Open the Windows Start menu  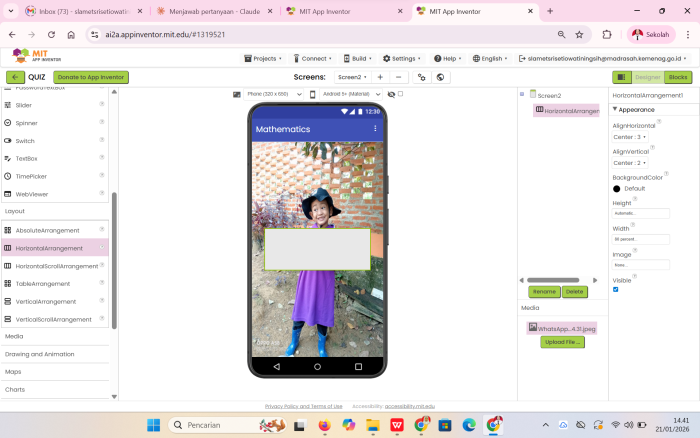154,425
